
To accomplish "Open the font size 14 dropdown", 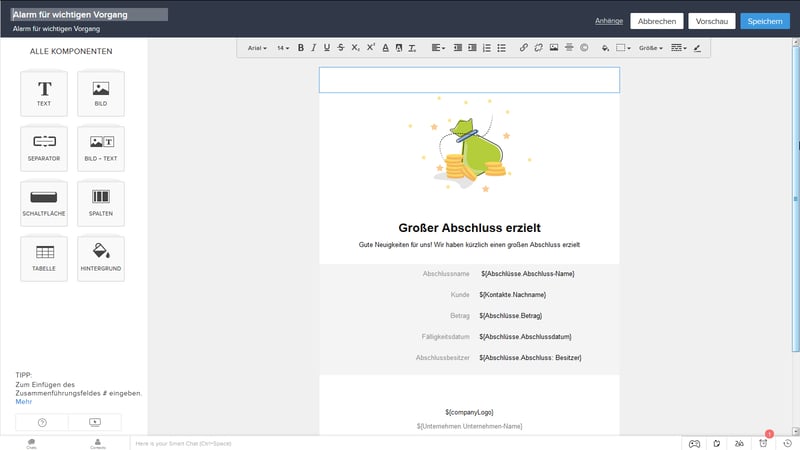I will point(283,47).
